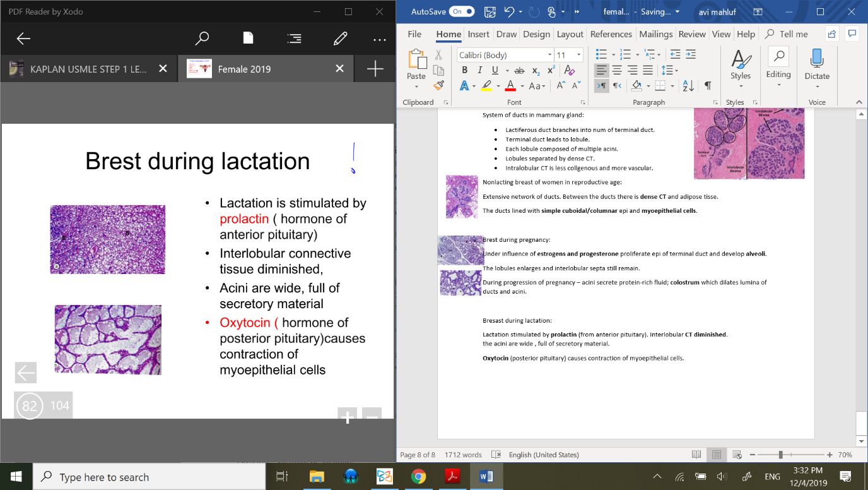The height and width of the screenshot is (490, 868).
Task: Open the outline list icon in Xodo
Action: (x=294, y=39)
